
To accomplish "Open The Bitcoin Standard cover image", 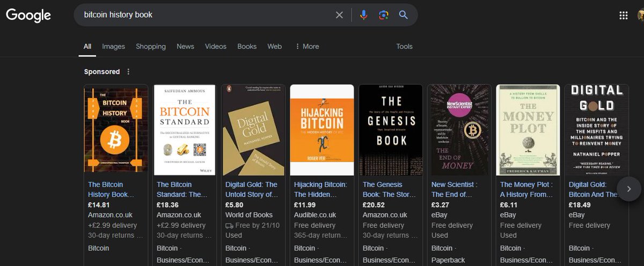I will (x=185, y=129).
